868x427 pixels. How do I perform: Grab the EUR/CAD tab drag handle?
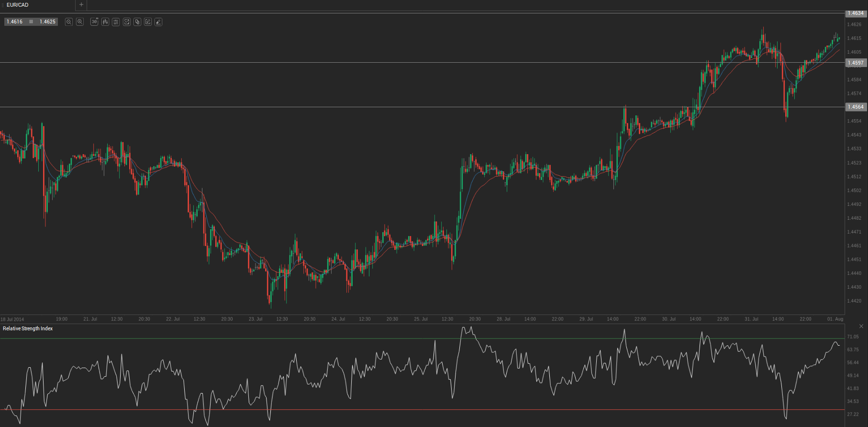pyautogui.click(x=3, y=5)
